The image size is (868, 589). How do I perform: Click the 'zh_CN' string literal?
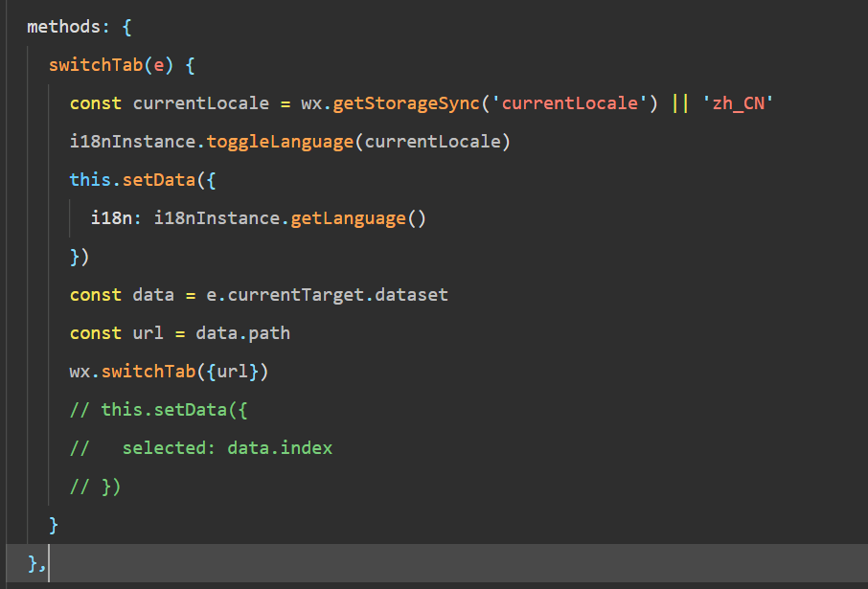click(x=738, y=103)
